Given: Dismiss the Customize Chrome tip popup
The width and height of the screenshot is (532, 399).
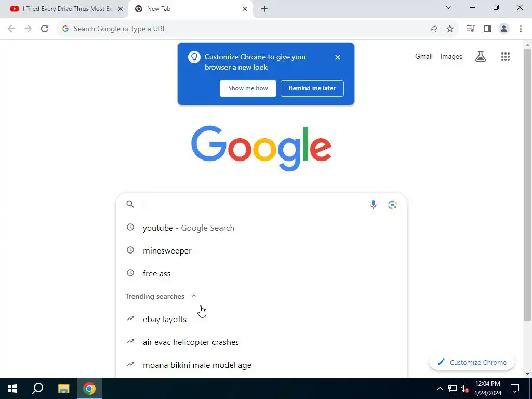Looking at the screenshot, I should pyautogui.click(x=338, y=57).
